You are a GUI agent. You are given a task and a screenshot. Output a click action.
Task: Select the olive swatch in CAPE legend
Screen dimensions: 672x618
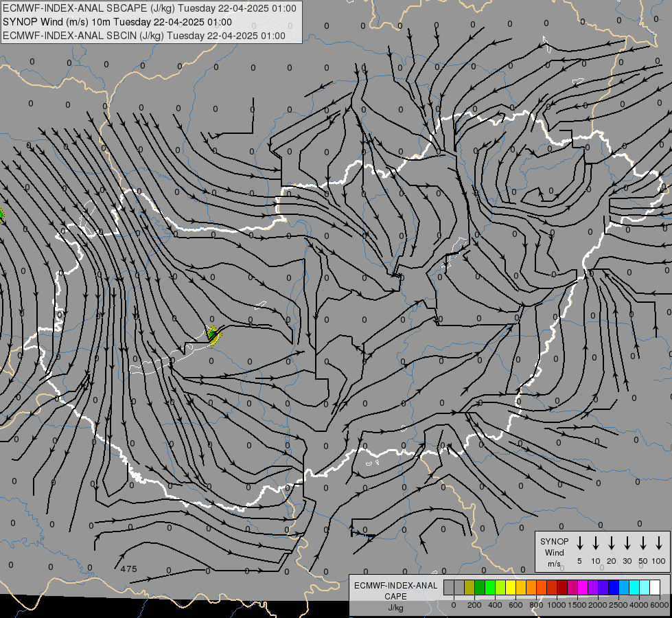470,587
